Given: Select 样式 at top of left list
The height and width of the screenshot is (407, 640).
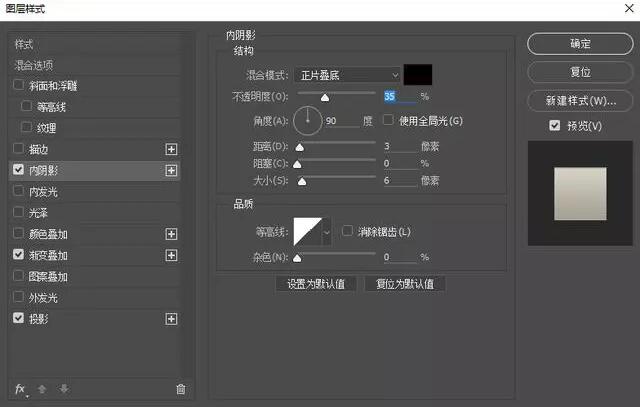Looking at the screenshot, I should (x=25, y=45).
